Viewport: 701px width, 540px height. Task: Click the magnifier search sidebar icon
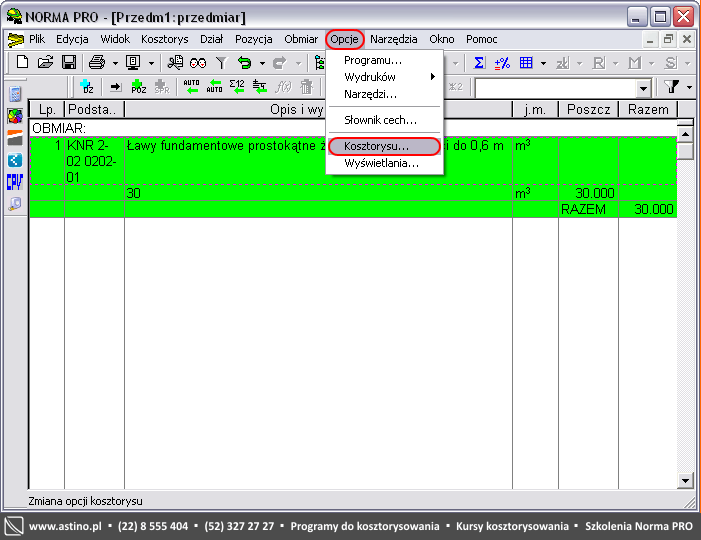[15, 204]
